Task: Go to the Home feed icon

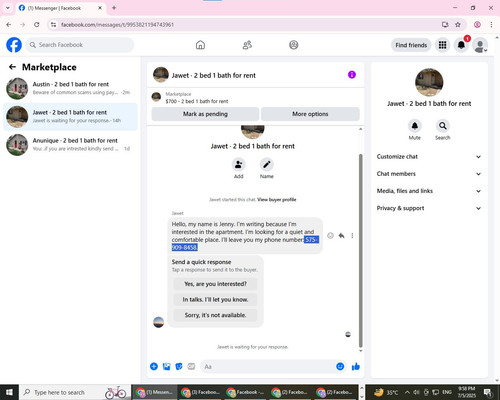Action: (200, 45)
